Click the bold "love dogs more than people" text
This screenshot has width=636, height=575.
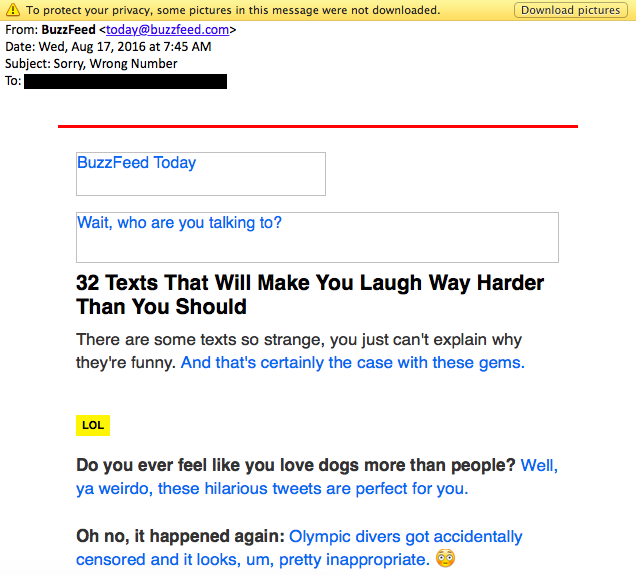click(x=296, y=465)
